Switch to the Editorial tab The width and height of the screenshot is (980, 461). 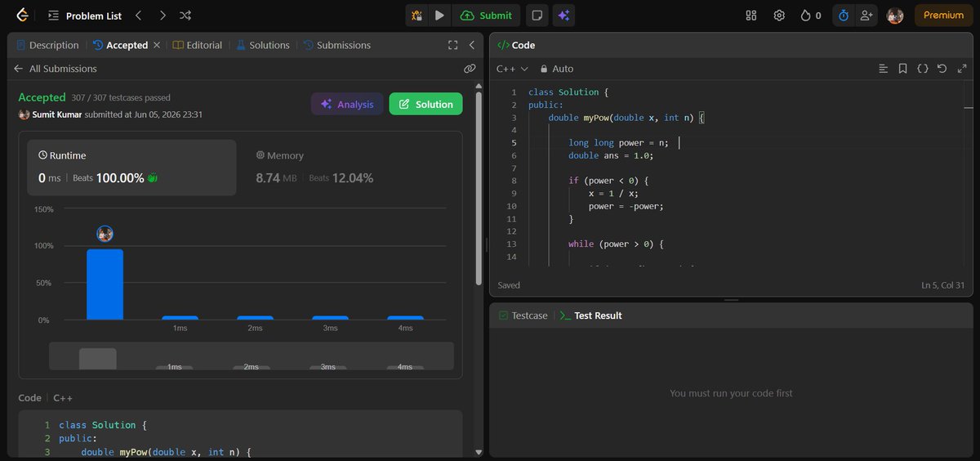tap(198, 45)
